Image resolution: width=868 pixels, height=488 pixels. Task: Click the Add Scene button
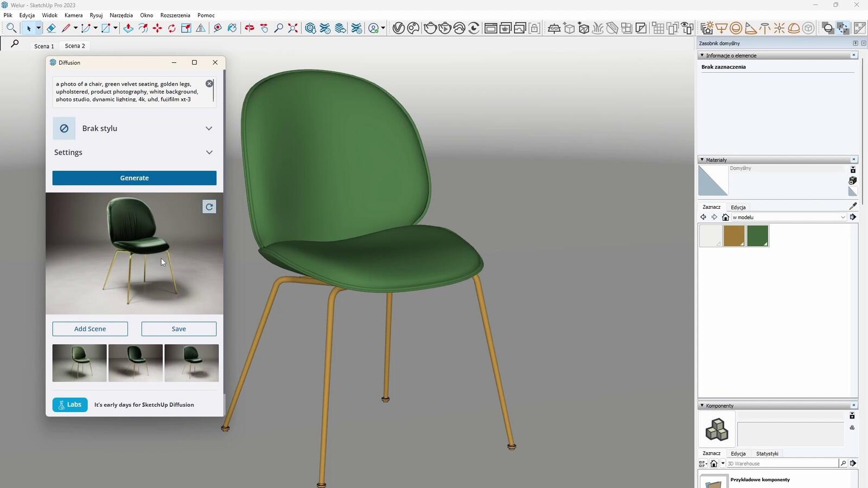tap(90, 329)
